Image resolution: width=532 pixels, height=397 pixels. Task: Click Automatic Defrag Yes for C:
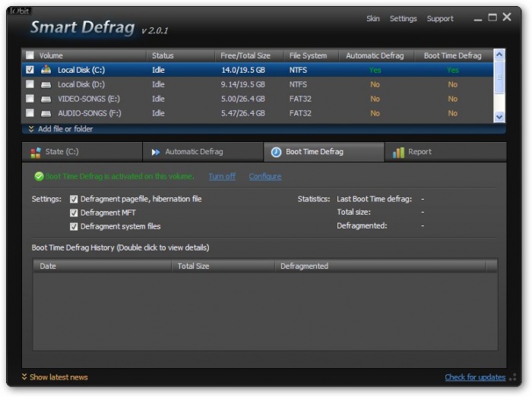pyautogui.click(x=375, y=70)
